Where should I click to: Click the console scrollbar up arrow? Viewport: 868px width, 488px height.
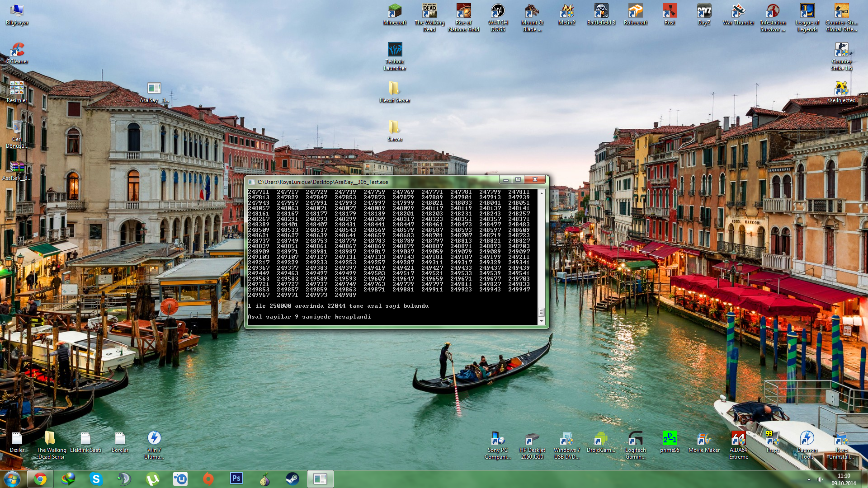click(x=542, y=193)
